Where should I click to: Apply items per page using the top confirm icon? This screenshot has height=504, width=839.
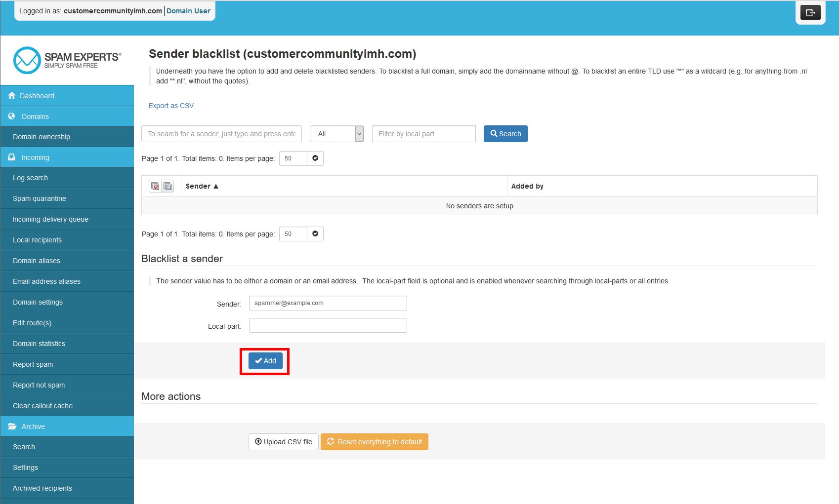(315, 158)
